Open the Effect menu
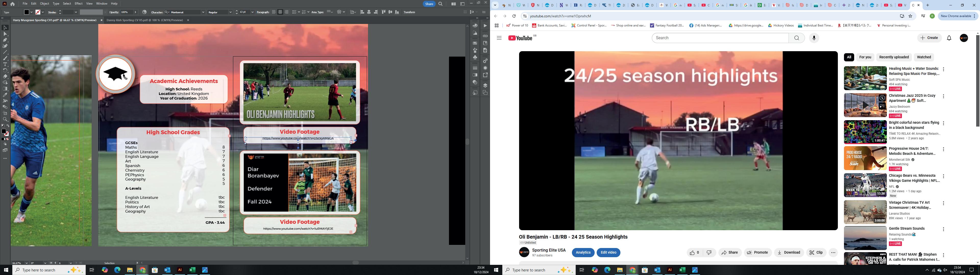Screen dimensions: 980x275 point(78,3)
